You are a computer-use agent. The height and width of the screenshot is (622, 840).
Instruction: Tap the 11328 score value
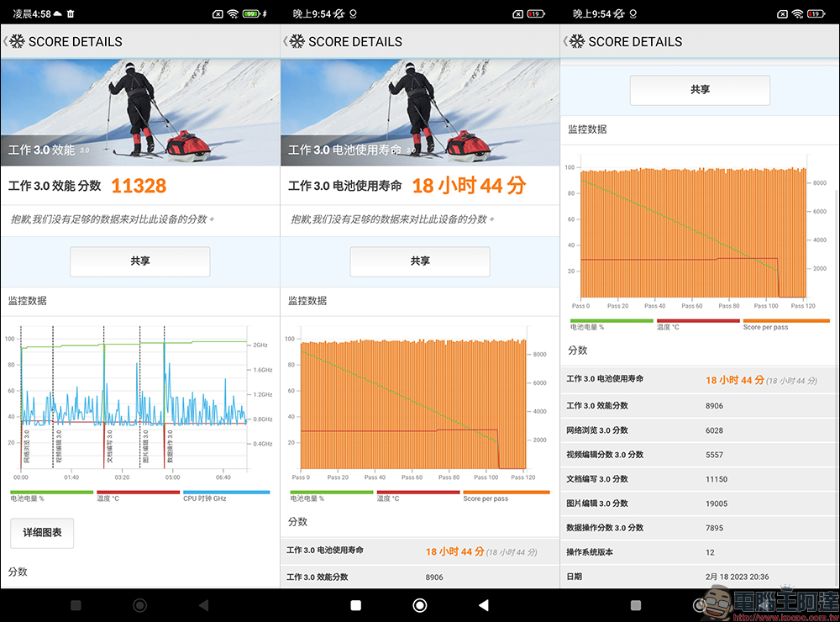point(139,186)
